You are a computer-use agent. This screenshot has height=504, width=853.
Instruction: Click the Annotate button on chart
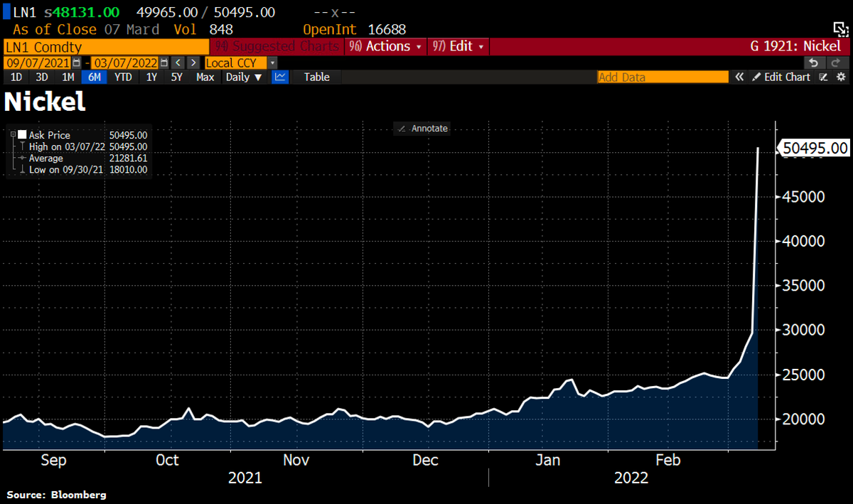[x=423, y=128]
